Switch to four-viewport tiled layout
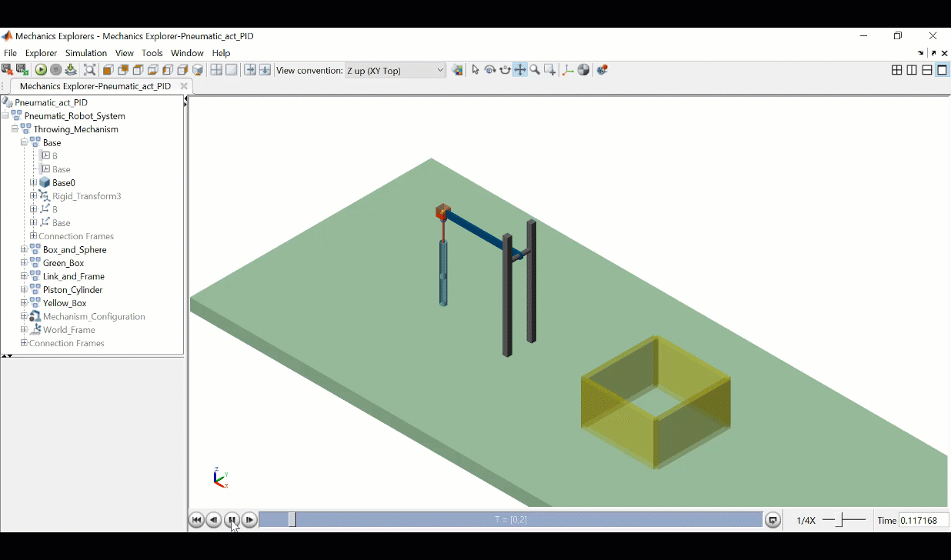 point(896,70)
